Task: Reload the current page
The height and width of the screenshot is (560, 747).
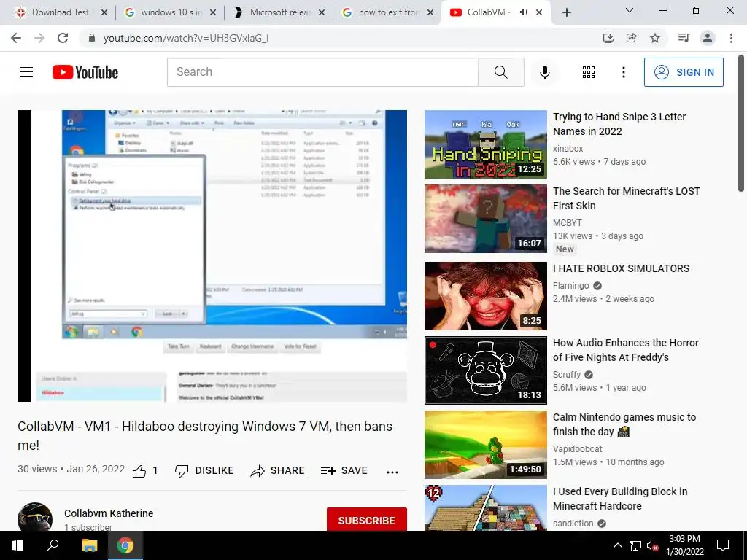Action: tap(63, 38)
